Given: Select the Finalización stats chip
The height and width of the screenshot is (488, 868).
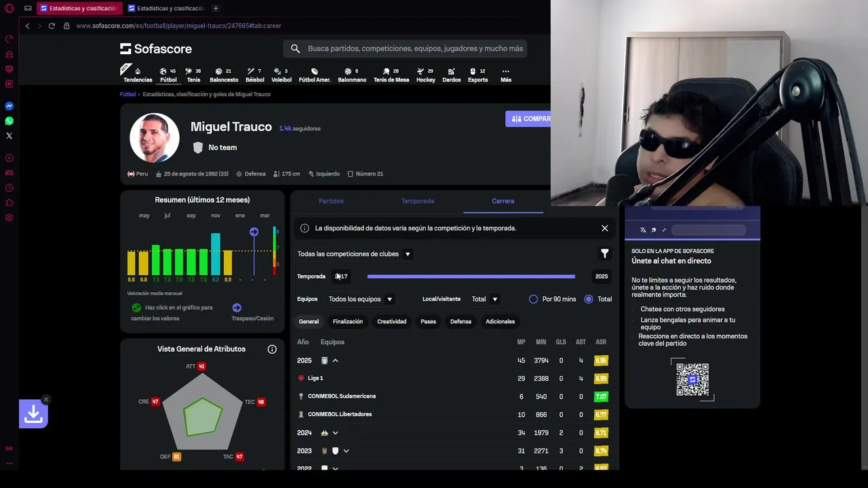Looking at the screenshot, I should point(348,321).
